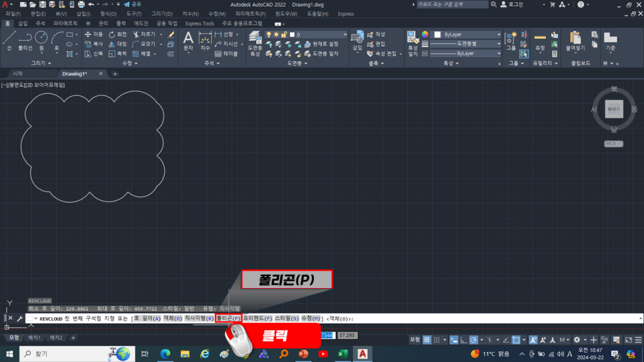Click the Offset tool icon

click(171, 54)
